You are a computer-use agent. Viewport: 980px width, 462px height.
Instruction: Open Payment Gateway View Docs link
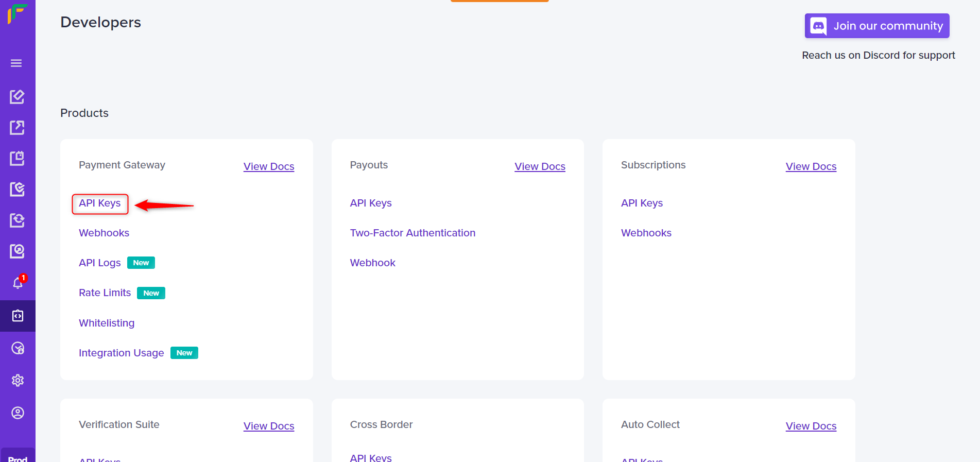click(x=269, y=166)
